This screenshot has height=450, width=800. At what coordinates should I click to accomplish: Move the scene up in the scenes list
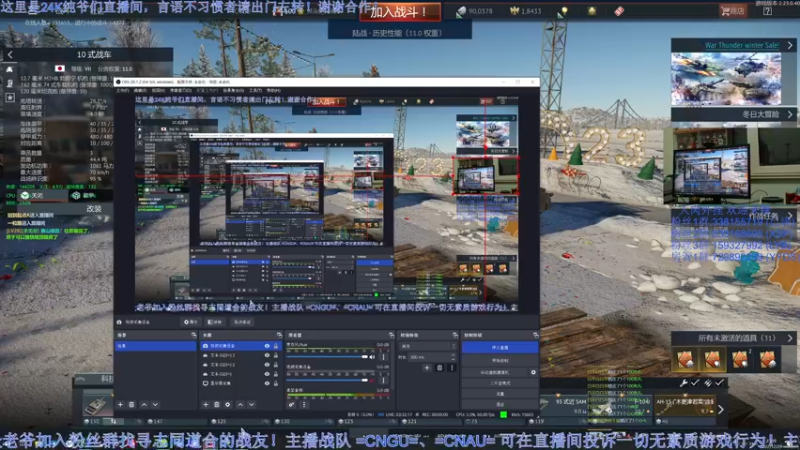144,405
